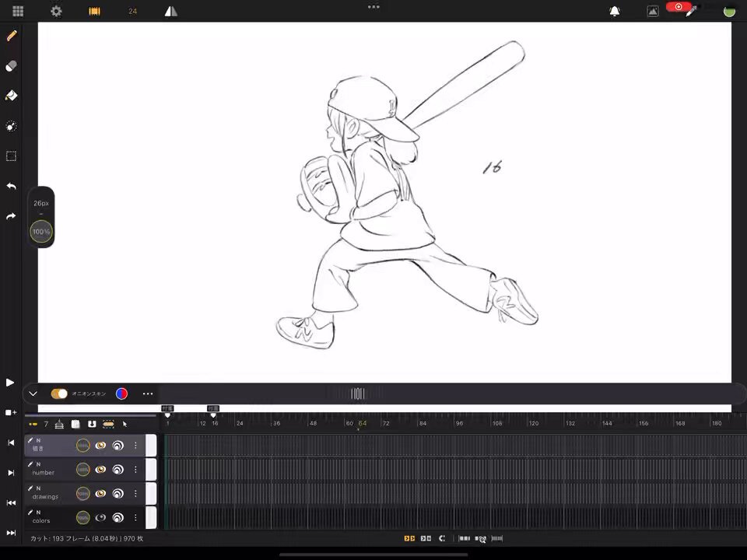747x560 pixels.
Task: Toggle the onion skin switch
Action: 59,394
